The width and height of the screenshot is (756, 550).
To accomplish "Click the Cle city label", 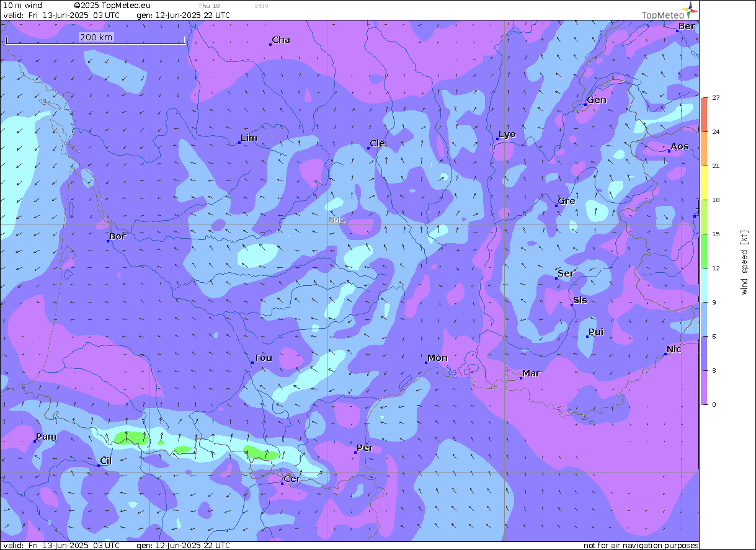I will (378, 143).
